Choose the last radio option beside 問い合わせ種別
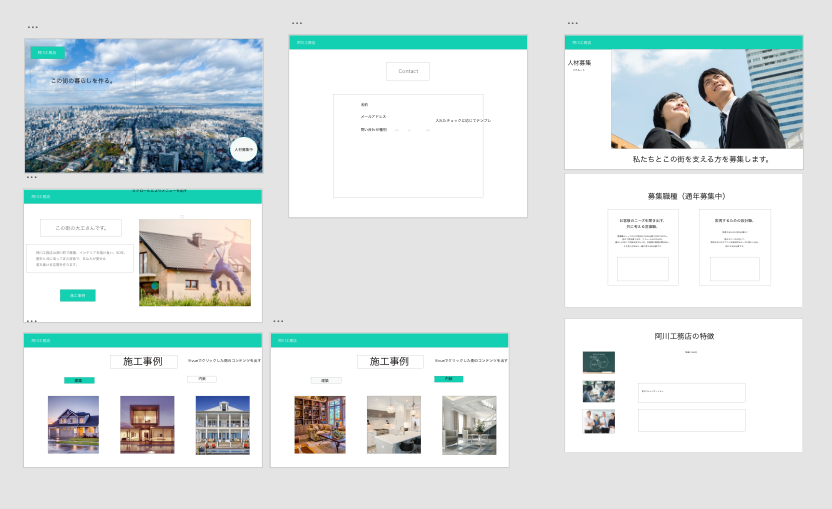Viewport: 832px width, 509px height. 428,130
